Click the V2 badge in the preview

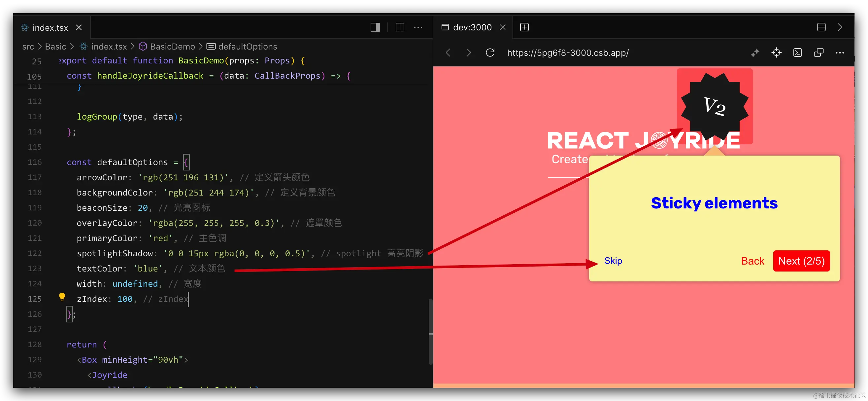(715, 106)
